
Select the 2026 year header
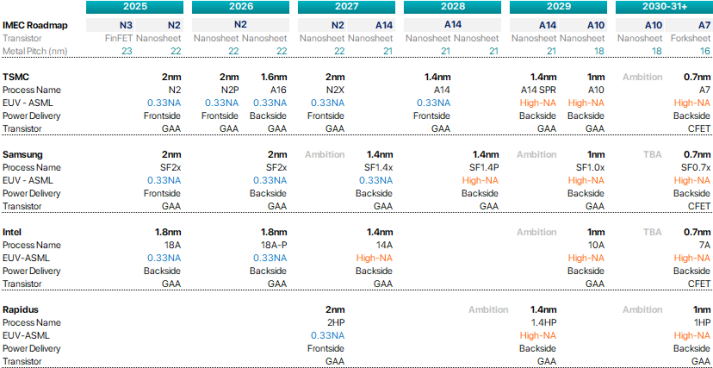click(241, 7)
